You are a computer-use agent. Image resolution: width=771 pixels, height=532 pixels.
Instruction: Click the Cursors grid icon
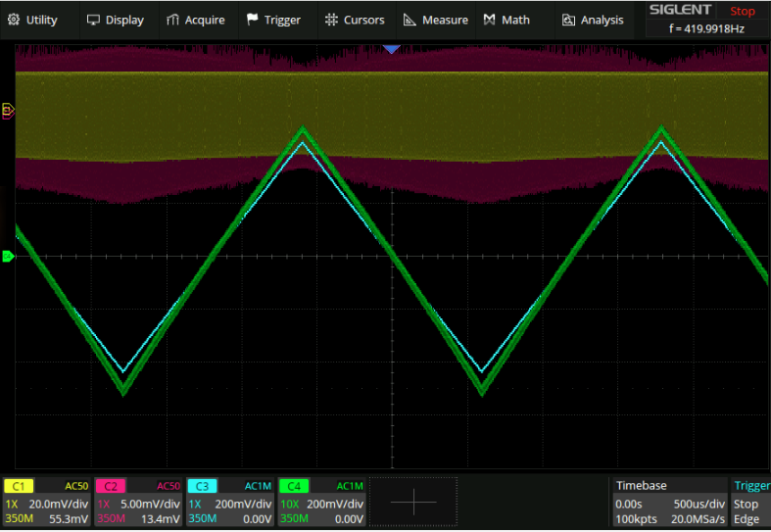click(x=331, y=20)
